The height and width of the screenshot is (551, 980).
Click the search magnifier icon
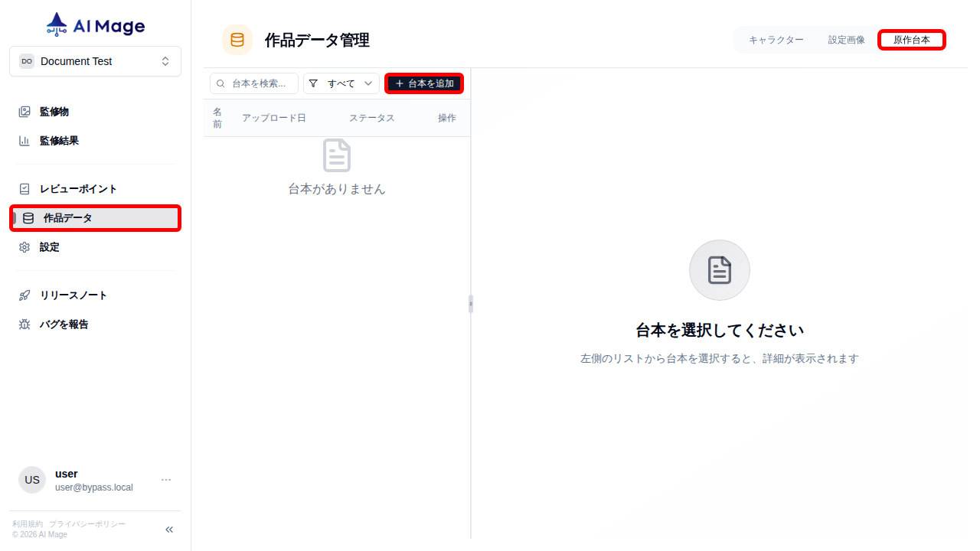pyautogui.click(x=220, y=83)
